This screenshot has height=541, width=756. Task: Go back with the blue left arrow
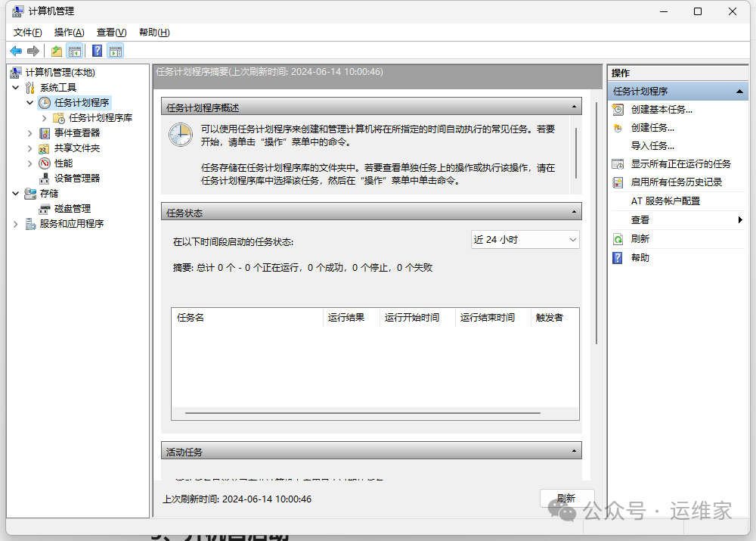(x=16, y=51)
